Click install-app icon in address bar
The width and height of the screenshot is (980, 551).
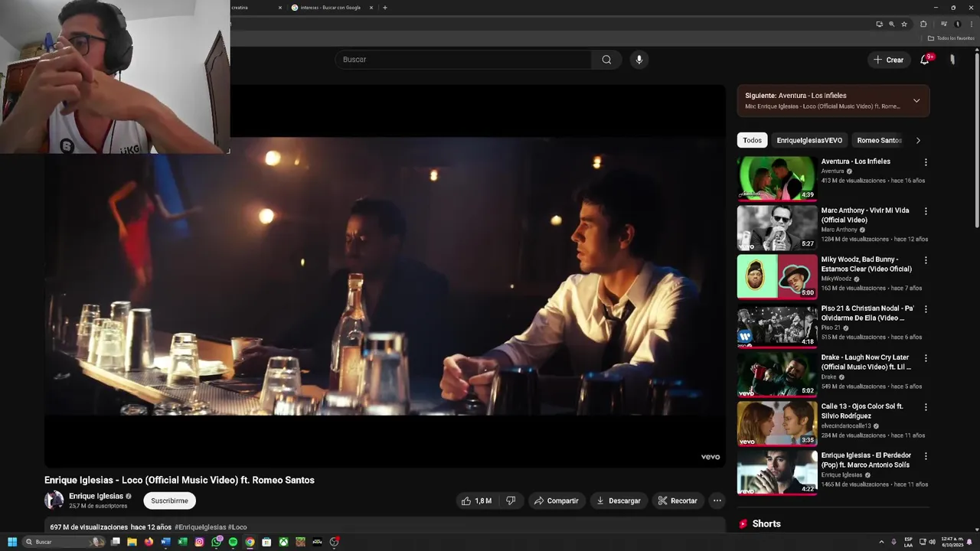(879, 24)
